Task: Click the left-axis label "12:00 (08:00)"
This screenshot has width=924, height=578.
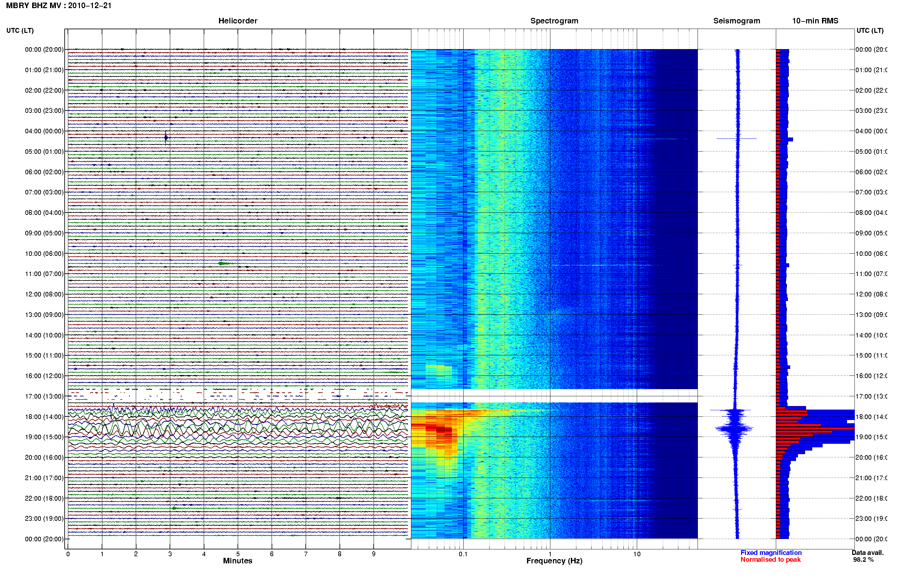Action: [x=44, y=294]
